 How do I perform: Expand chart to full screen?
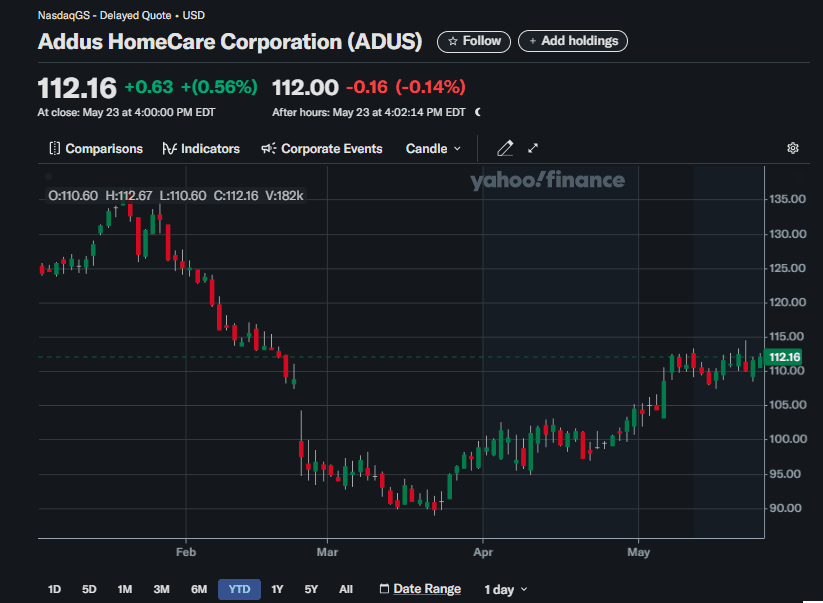tap(533, 148)
